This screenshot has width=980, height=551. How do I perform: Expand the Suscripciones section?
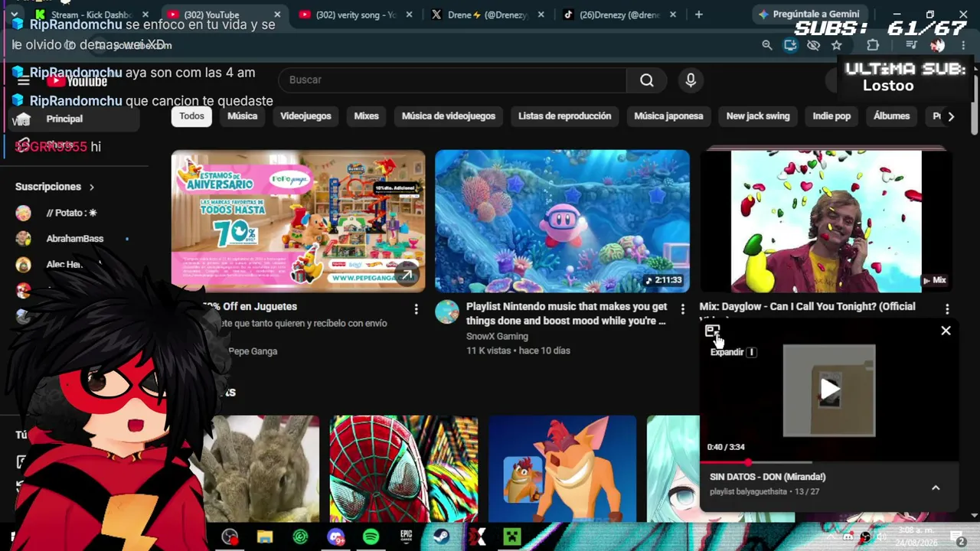coord(55,187)
